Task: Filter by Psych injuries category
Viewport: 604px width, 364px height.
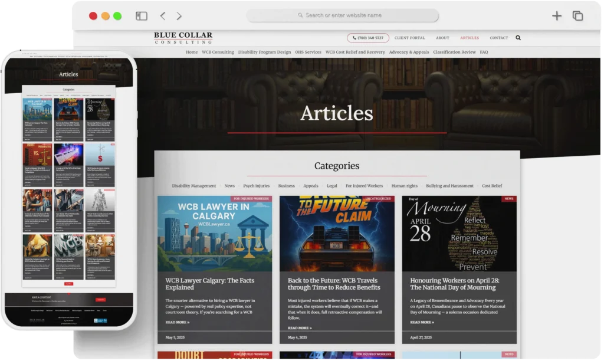Action: pyautogui.click(x=256, y=186)
